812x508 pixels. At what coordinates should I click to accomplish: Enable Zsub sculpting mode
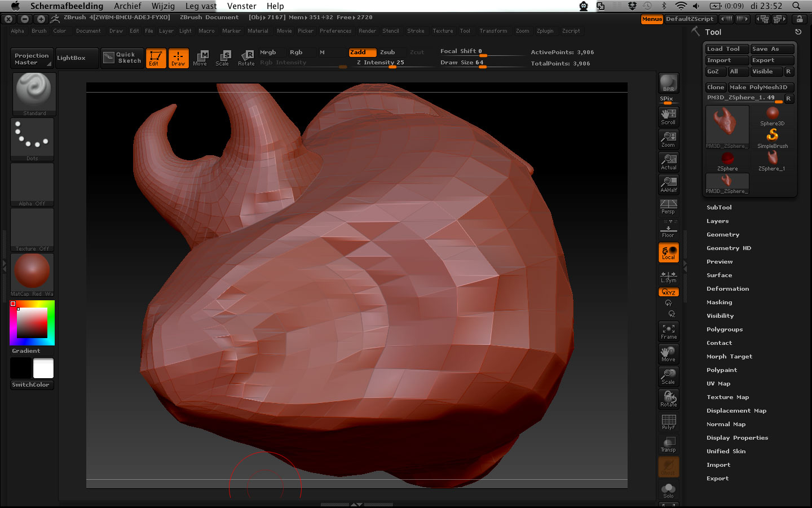coord(387,52)
